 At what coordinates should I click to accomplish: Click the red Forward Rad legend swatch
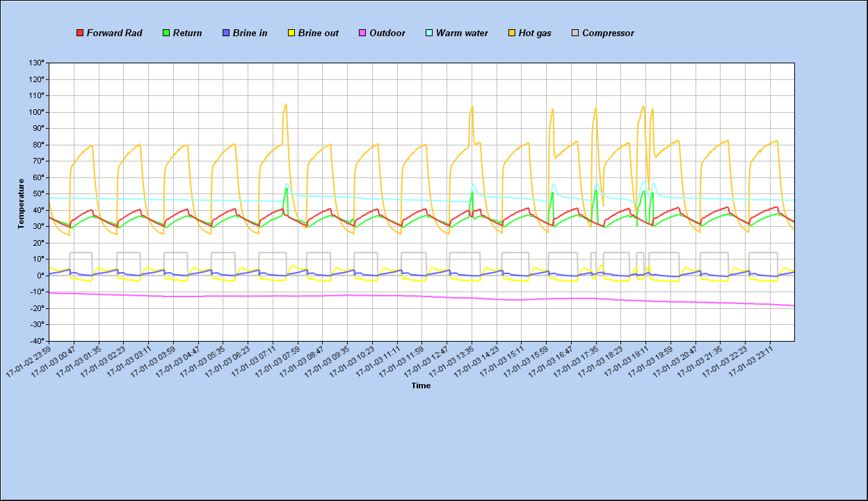80,33
